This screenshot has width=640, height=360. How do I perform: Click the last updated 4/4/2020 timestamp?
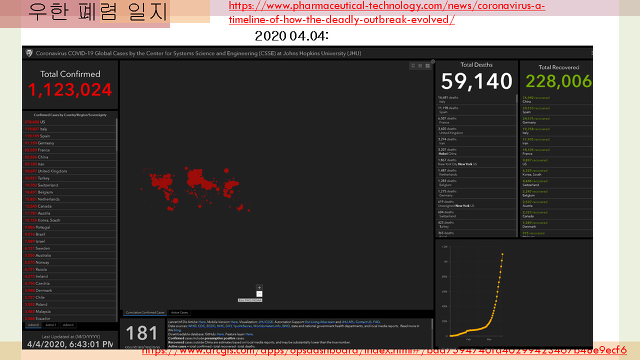[70, 344]
